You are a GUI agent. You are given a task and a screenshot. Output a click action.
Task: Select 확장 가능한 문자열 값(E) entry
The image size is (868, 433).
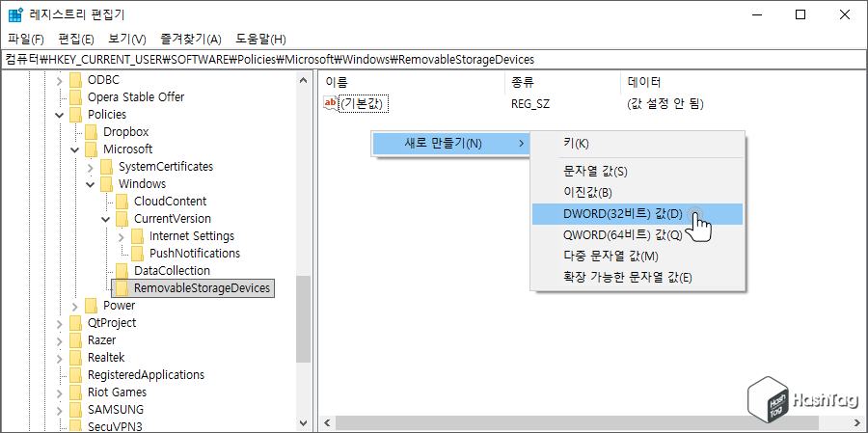tap(637, 278)
